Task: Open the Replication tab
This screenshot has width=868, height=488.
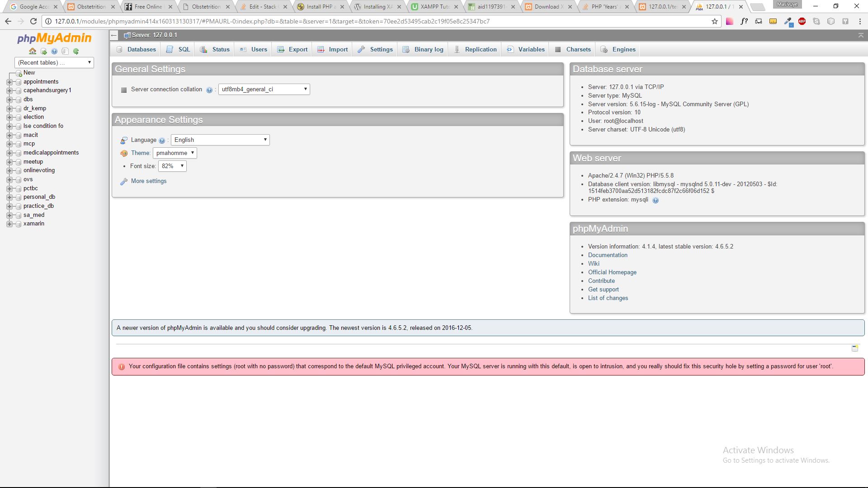Action: point(475,50)
